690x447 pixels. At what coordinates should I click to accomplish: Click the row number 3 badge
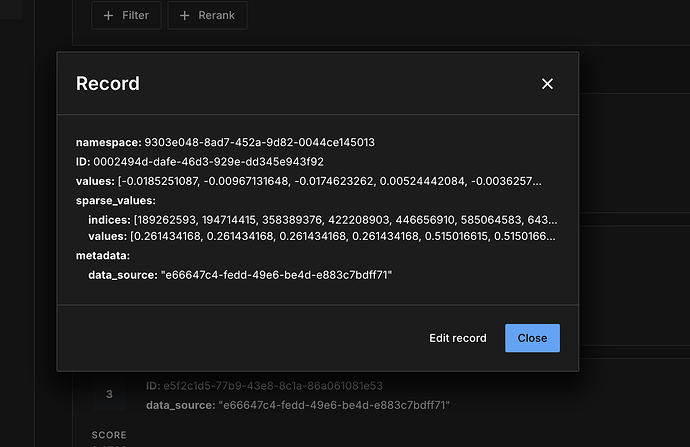tap(109, 395)
